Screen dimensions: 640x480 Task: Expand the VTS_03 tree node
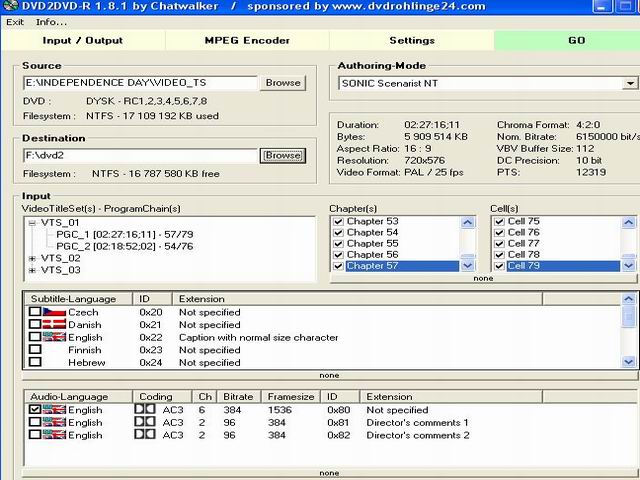click(x=32, y=270)
